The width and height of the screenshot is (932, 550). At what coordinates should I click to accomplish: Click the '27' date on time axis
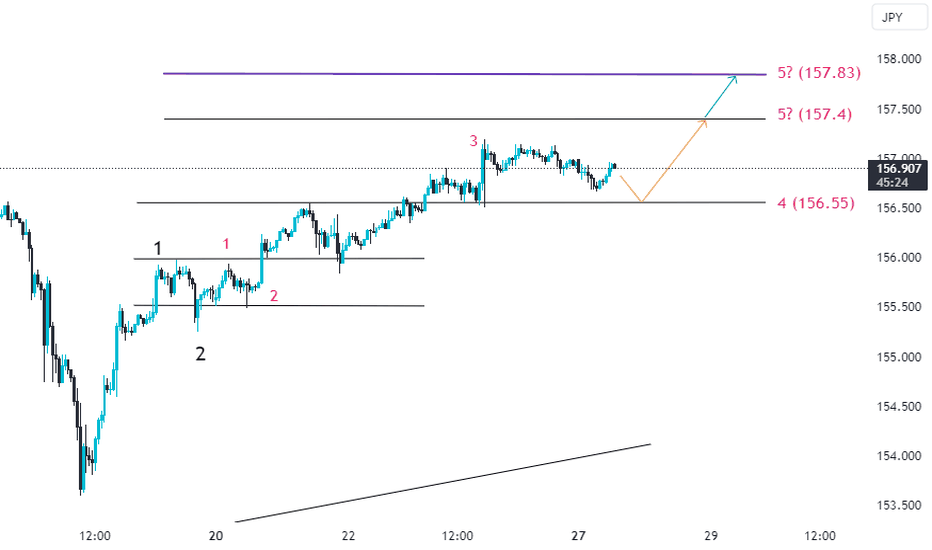(x=578, y=536)
